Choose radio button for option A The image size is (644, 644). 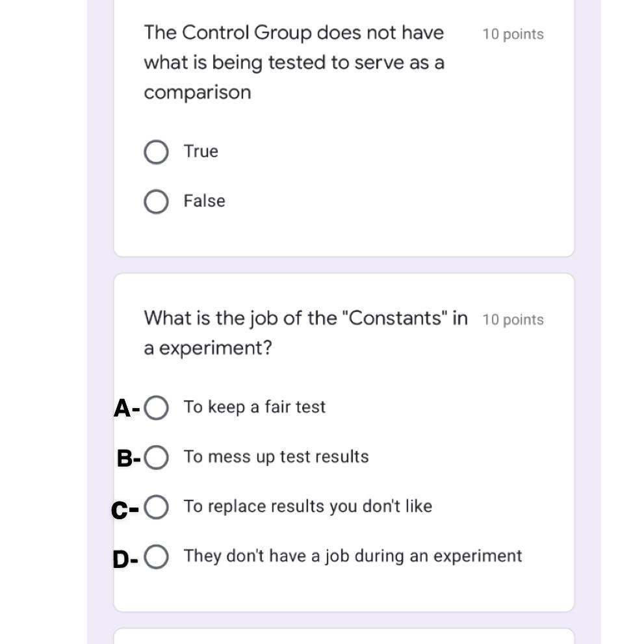tap(157, 408)
